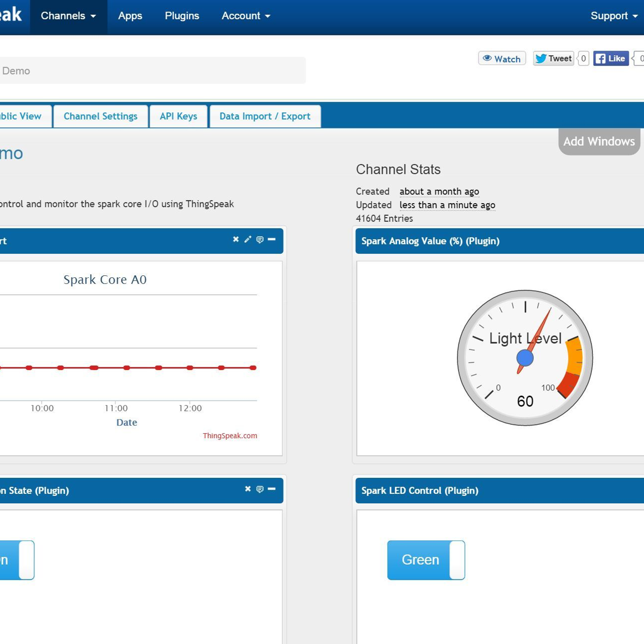Open the ThingSpeak.com chart link
The height and width of the screenshot is (644, 644).
pos(230,436)
